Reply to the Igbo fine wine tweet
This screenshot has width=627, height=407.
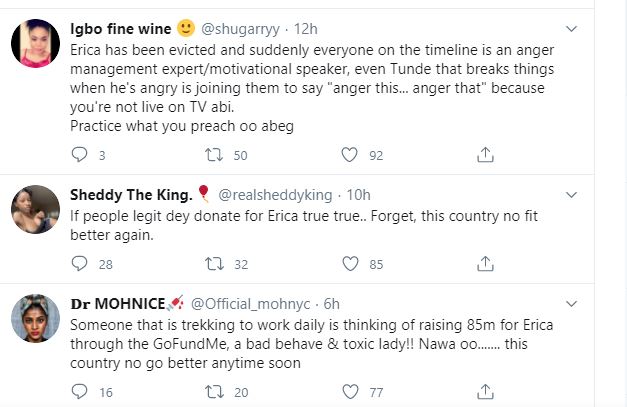click(82, 154)
